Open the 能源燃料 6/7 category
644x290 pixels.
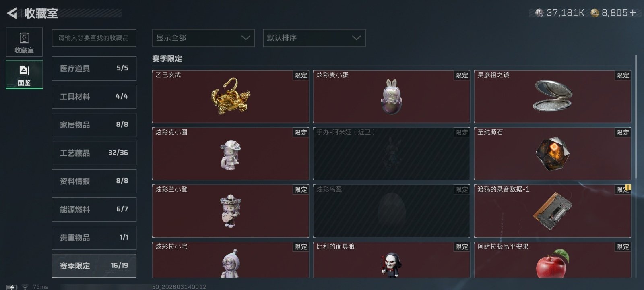pos(94,209)
